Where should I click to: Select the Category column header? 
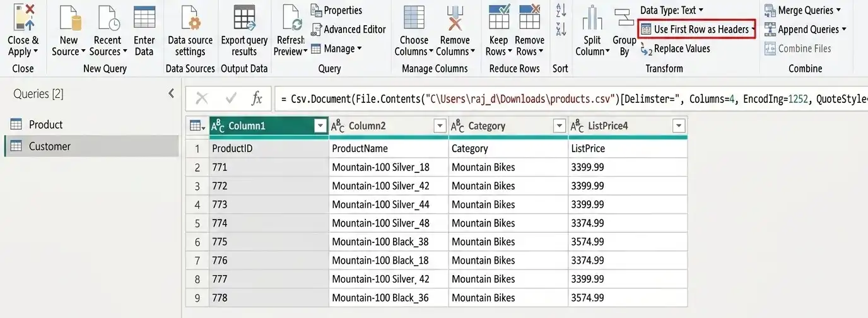coord(508,126)
